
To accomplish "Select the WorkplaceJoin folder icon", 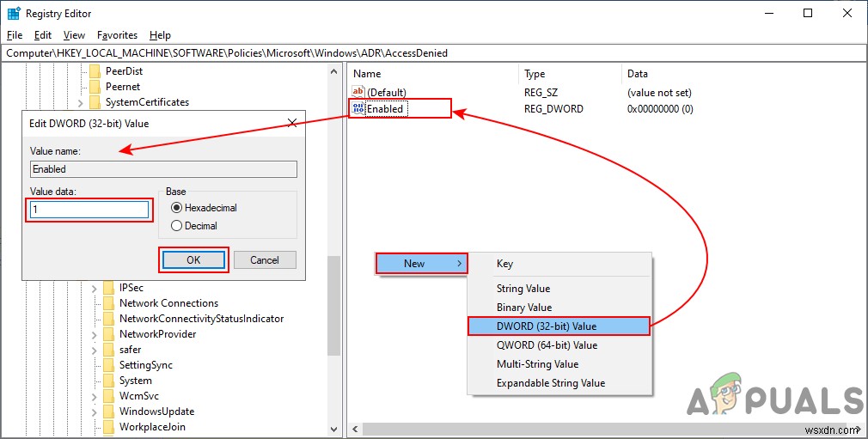I will pyautogui.click(x=109, y=427).
